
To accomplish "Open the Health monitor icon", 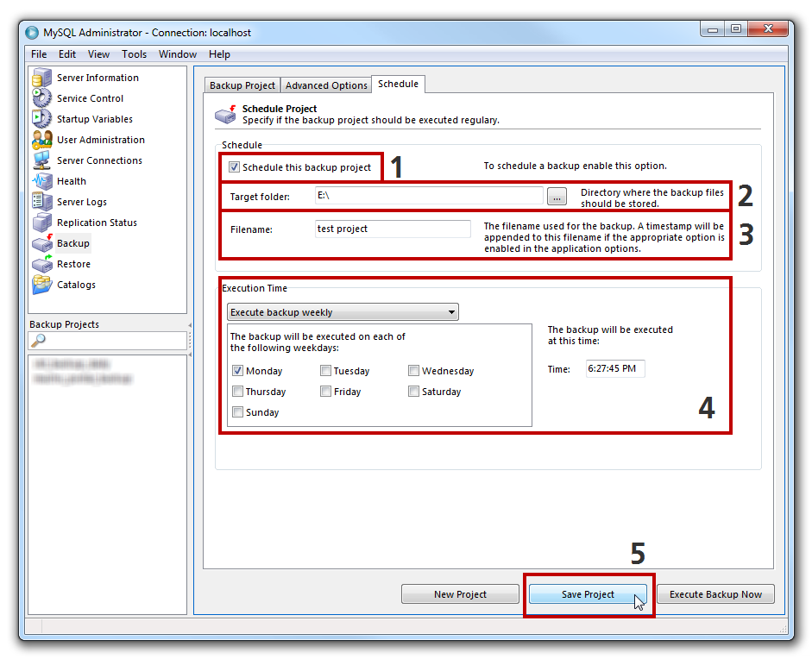I will point(42,181).
